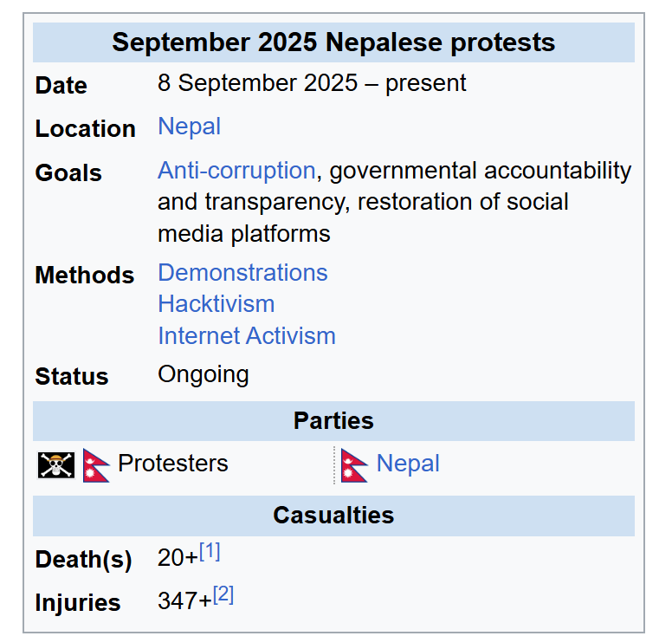Open the Internet Activism link
The height and width of the screenshot is (636, 672).
[x=246, y=336]
